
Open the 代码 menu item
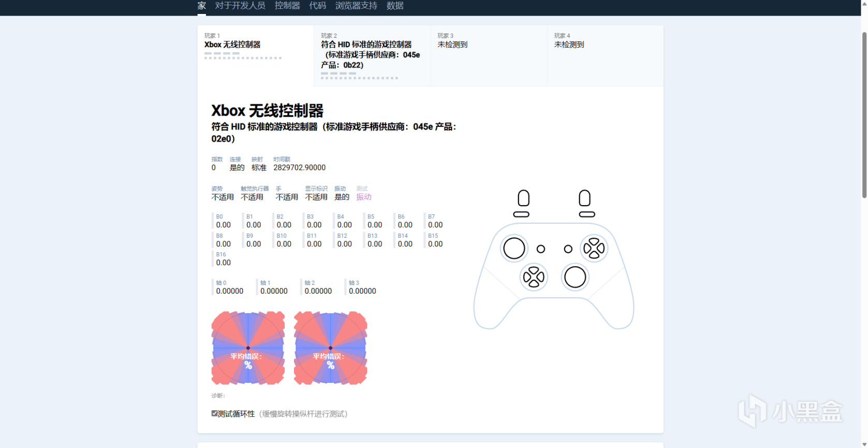pyautogui.click(x=318, y=6)
